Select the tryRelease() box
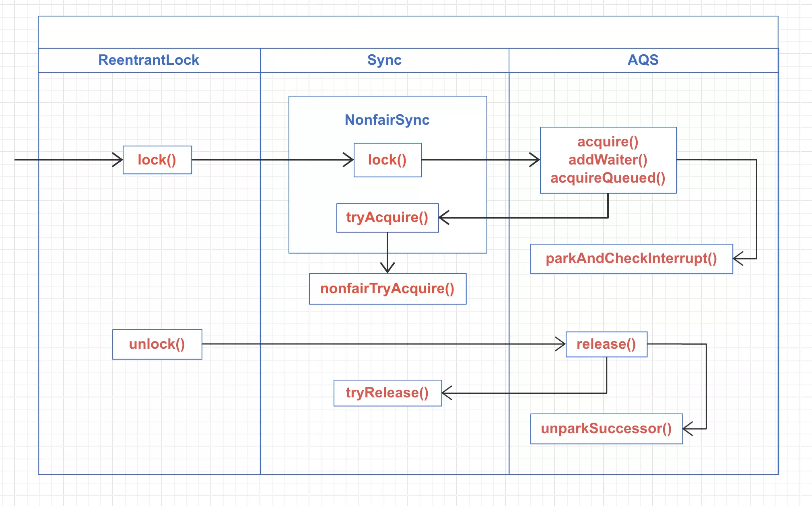The width and height of the screenshot is (812, 506). click(x=387, y=393)
